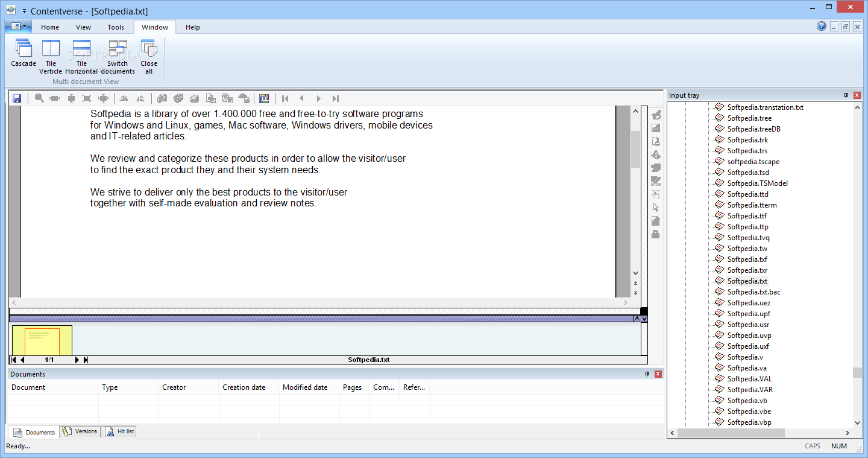Go to first page in viewer toolbar
Viewport: 868px width, 458px height.
click(285, 98)
